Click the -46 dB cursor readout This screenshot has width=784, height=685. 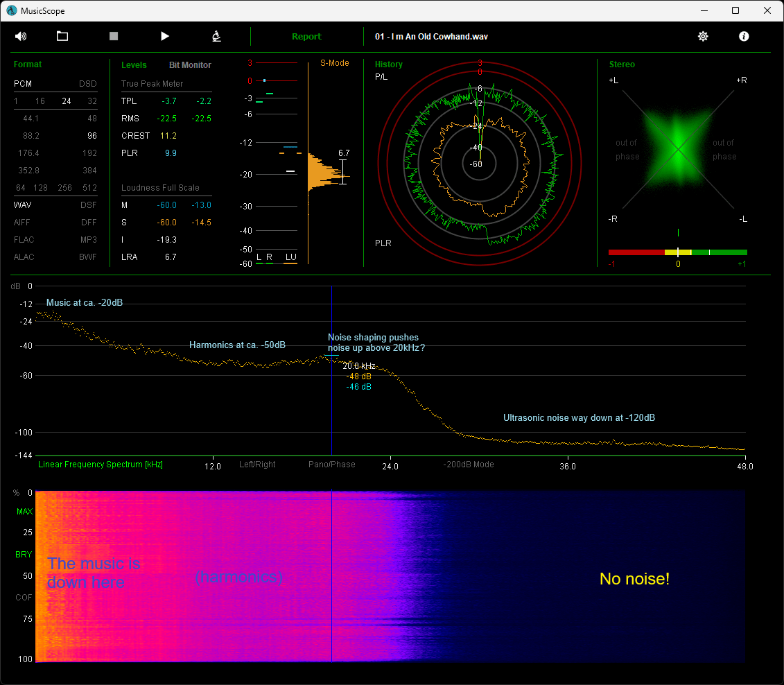[359, 387]
